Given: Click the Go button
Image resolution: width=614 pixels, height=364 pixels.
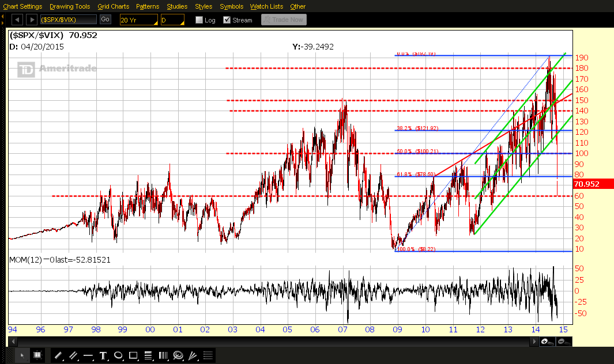Looking at the screenshot, I should coord(105,19).
